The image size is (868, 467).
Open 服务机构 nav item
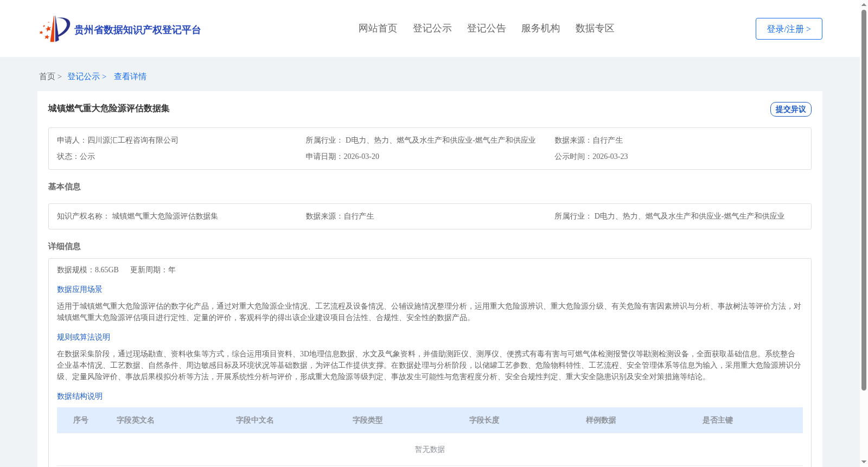[x=541, y=28]
